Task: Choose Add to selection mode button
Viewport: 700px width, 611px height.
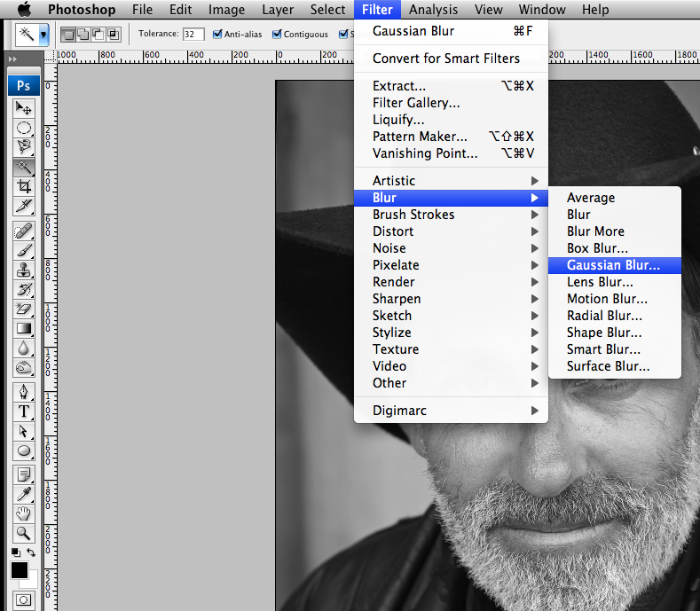Action: (83, 35)
